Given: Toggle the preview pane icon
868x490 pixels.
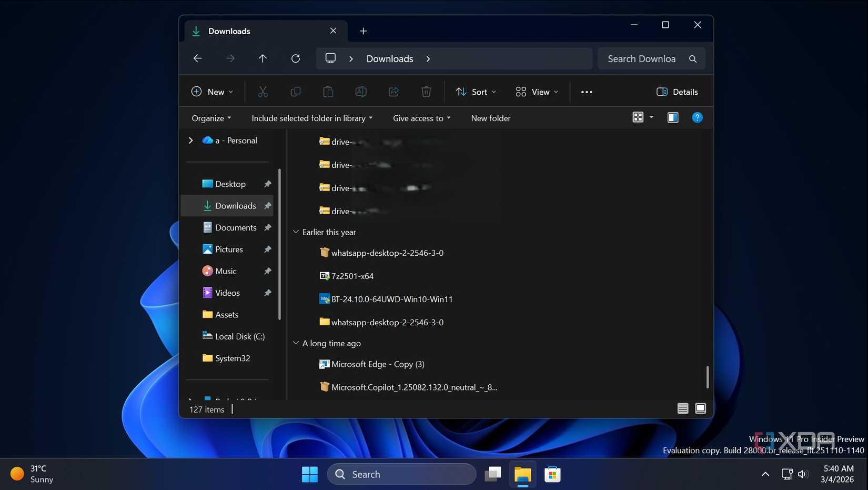Looking at the screenshot, I should click(673, 117).
